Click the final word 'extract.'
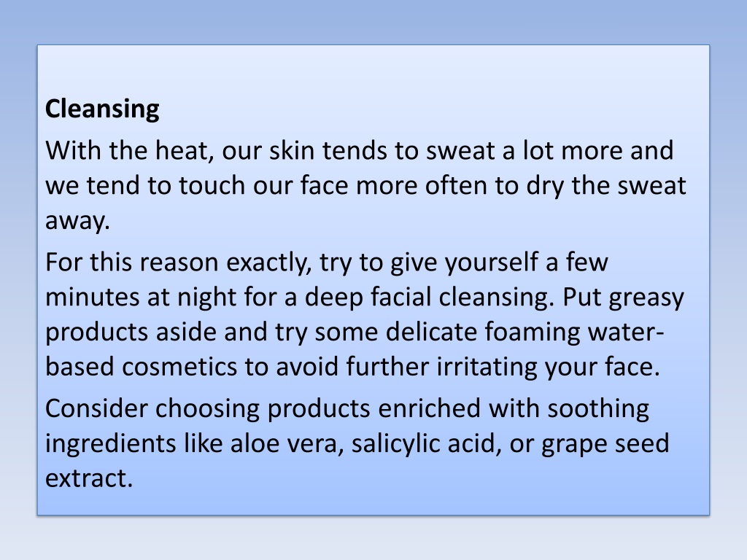The width and height of the screenshot is (747, 560). pos(89,478)
